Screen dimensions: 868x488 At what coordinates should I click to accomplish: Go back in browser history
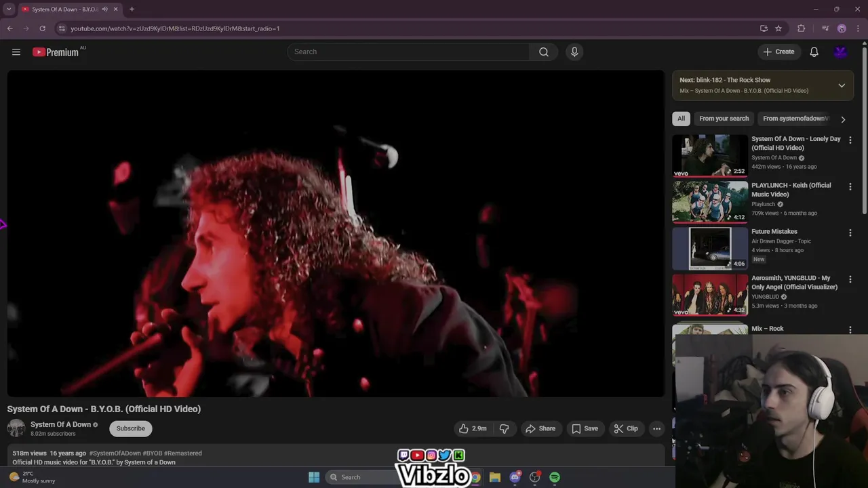click(x=9, y=28)
